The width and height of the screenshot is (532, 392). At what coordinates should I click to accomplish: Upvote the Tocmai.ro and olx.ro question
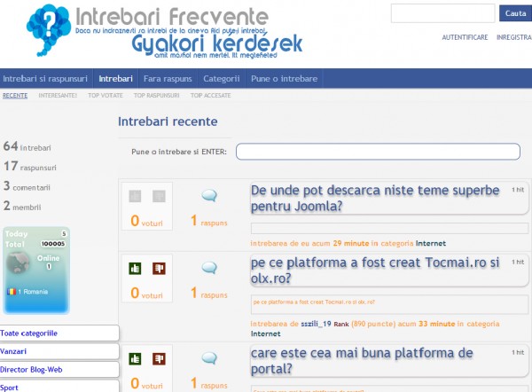pyautogui.click(x=136, y=268)
